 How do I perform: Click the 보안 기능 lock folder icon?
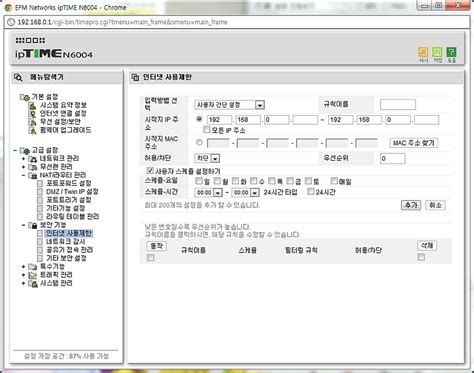33,225
